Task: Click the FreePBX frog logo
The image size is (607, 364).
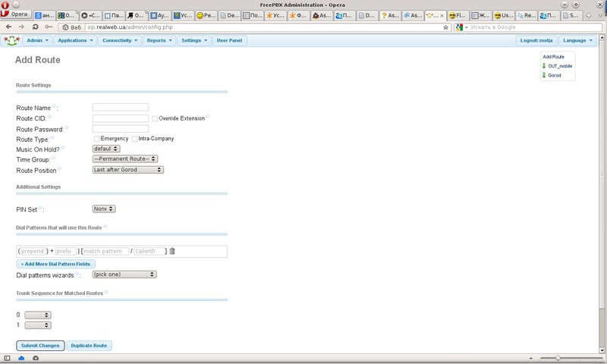Action: point(11,40)
